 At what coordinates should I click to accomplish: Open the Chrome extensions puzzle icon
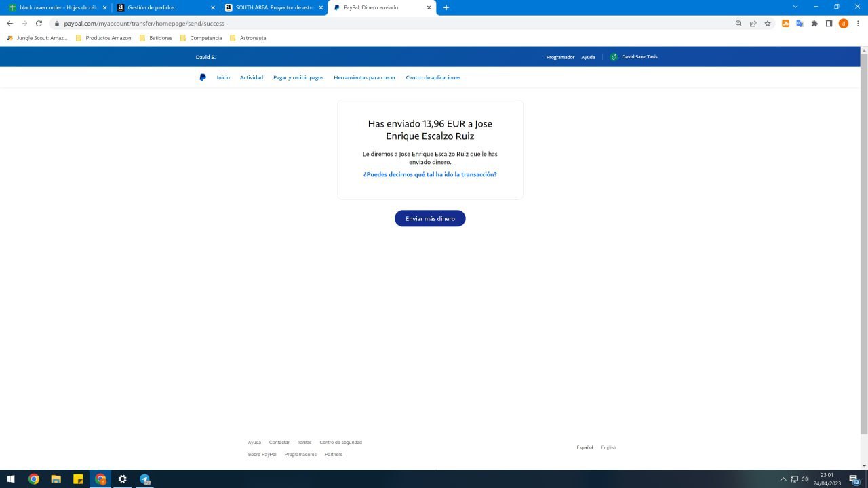pos(814,23)
